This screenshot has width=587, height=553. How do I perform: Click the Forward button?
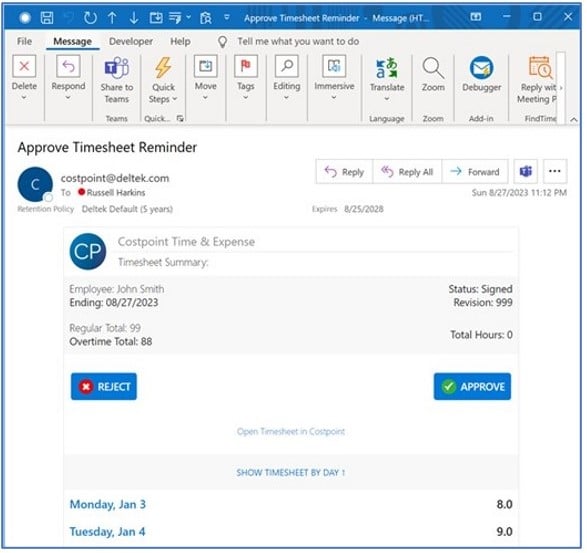[x=475, y=171]
